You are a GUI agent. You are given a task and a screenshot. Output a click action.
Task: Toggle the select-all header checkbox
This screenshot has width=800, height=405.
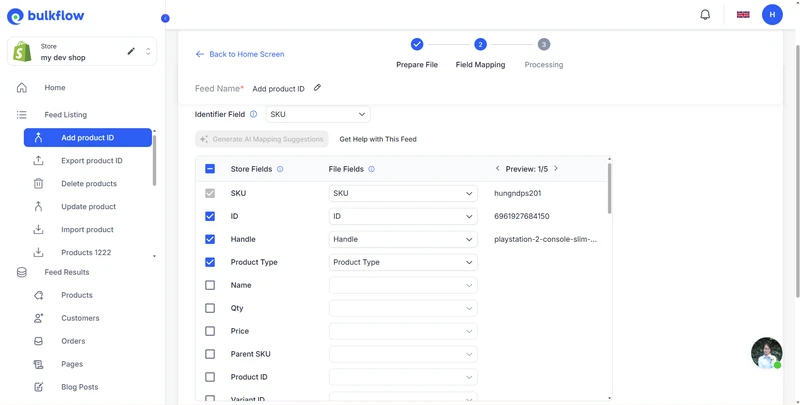[210, 169]
